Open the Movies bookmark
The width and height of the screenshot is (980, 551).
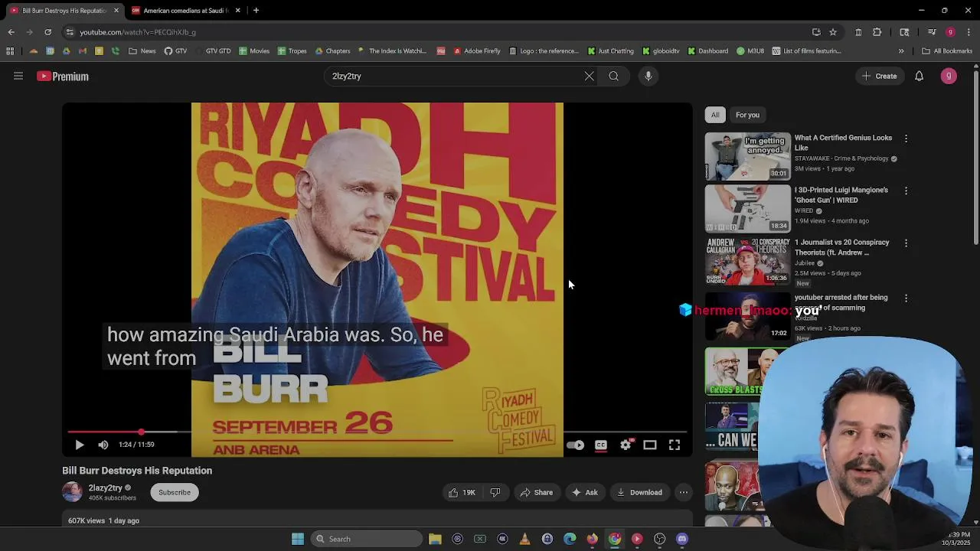coord(253,51)
